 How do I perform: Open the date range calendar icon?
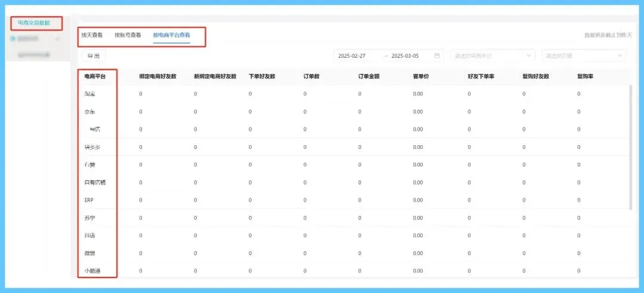click(x=437, y=56)
